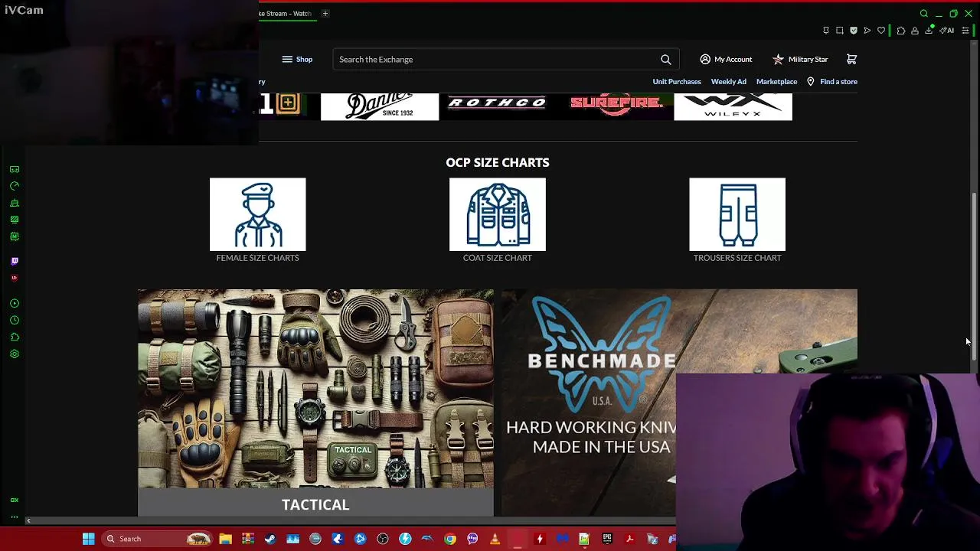This screenshot has width=980, height=551.
Task: Click the OCP SIZE CHARTS heading
Action: (x=498, y=162)
